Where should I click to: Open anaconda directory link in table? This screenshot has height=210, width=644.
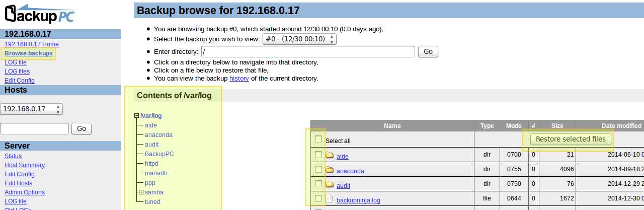[x=350, y=171]
